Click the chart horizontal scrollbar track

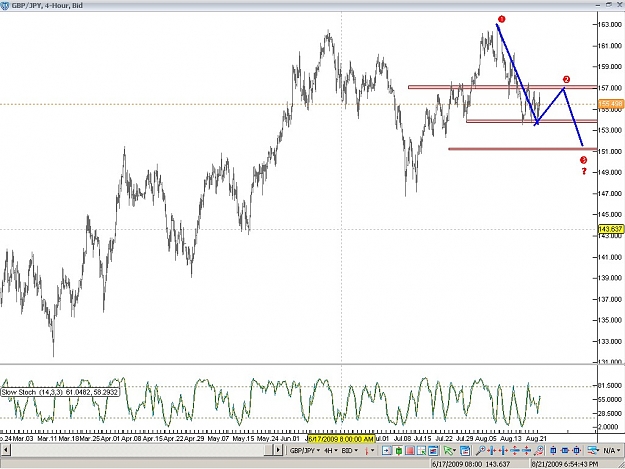[138, 450]
